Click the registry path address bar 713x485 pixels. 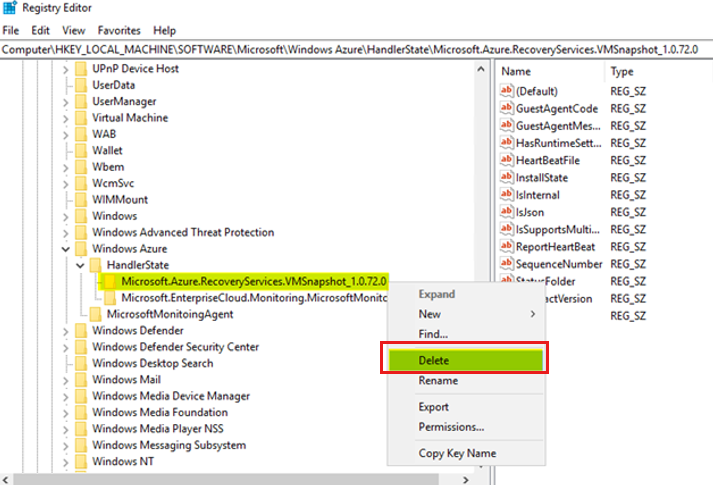click(356, 50)
